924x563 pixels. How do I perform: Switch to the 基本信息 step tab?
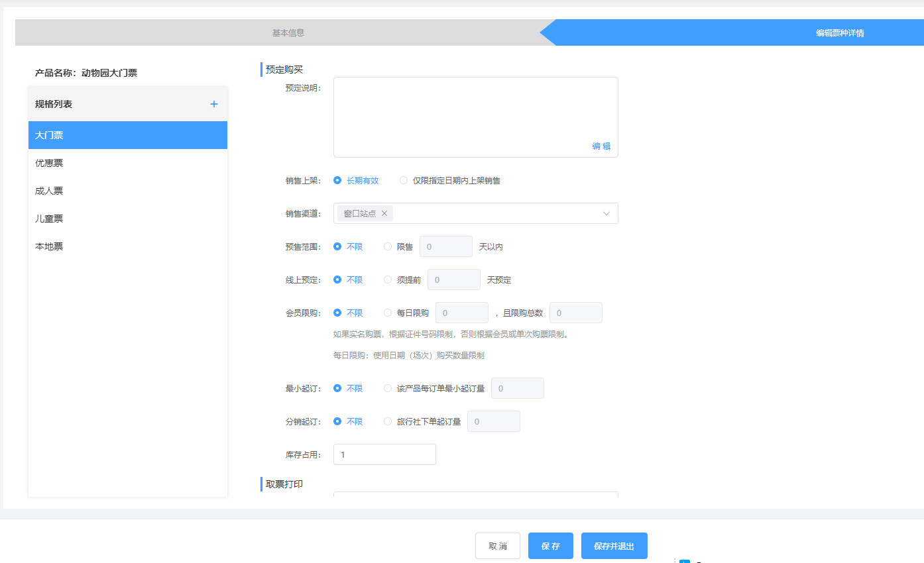tap(288, 32)
